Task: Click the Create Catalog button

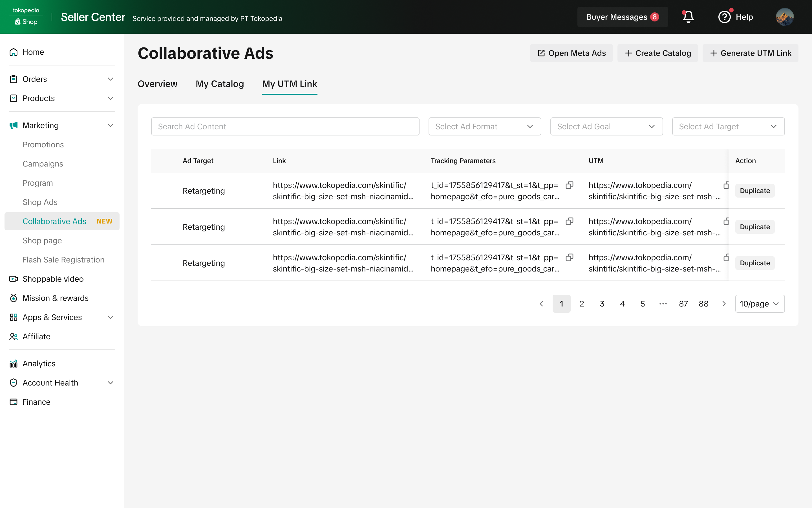Action: pyautogui.click(x=657, y=53)
